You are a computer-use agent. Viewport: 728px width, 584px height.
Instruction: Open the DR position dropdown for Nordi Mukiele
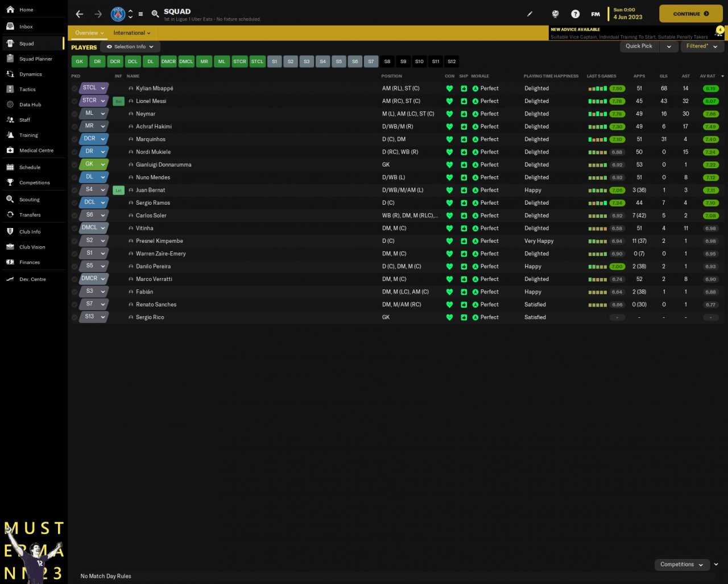pyautogui.click(x=94, y=152)
